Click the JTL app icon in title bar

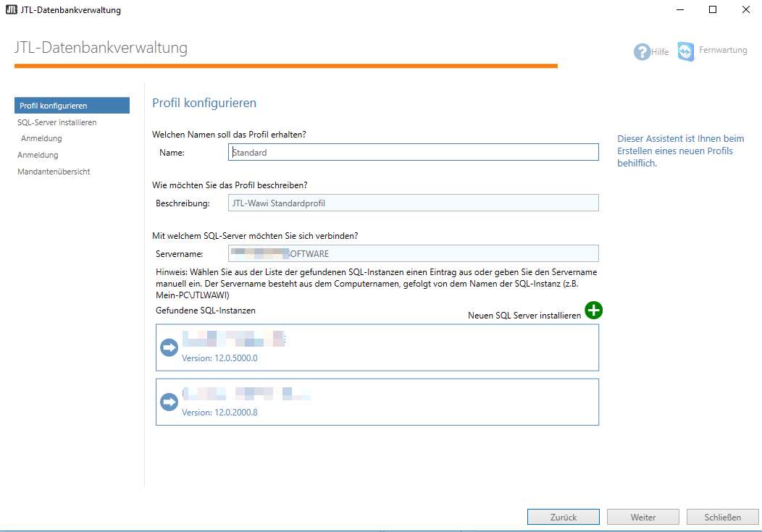tap(11, 9)
